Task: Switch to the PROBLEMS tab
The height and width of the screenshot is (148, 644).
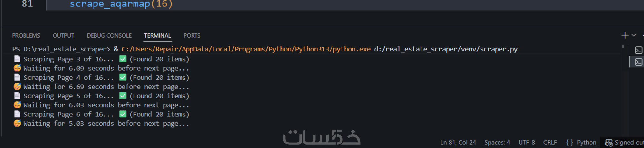Action: pos(26,36)
